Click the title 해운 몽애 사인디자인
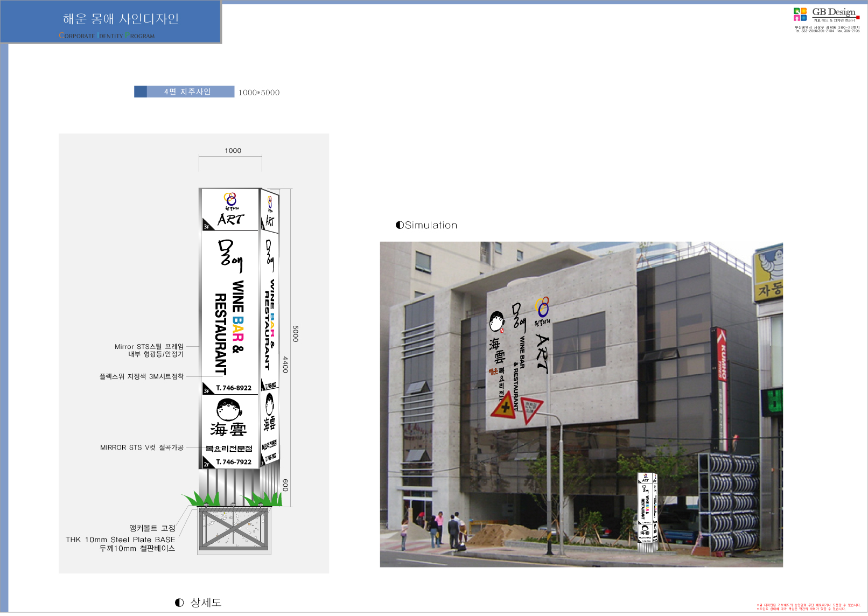This screenshot has width=868, height=616. tap(121, 19)
